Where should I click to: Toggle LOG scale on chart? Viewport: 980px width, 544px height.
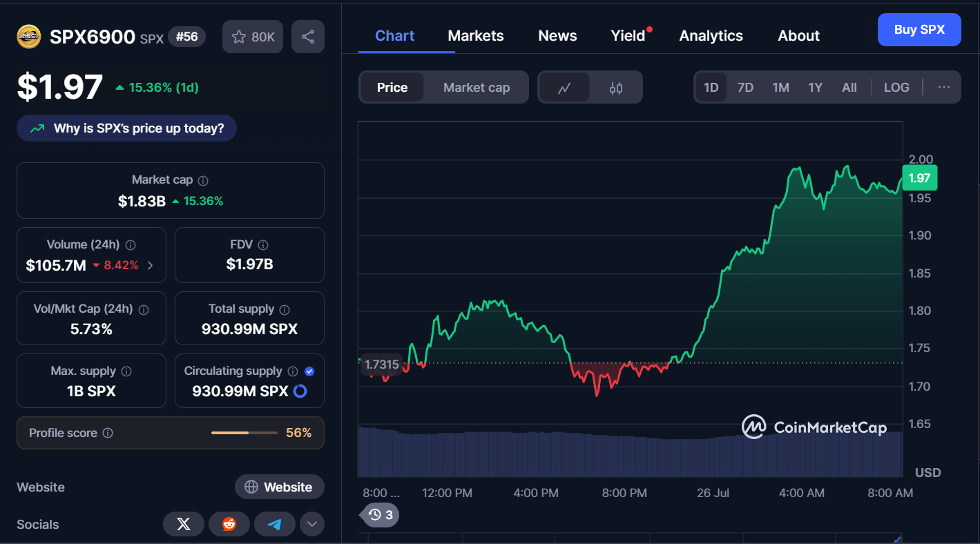(896, 88)
